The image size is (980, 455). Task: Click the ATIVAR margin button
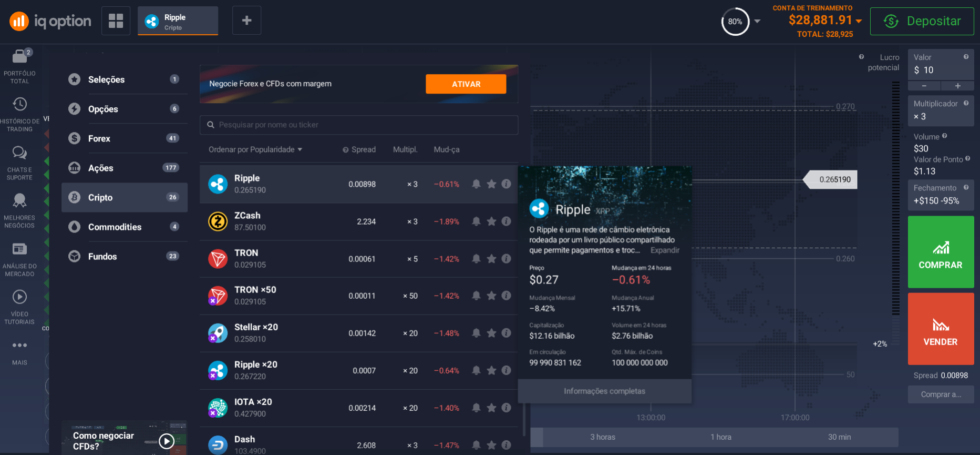click(466, 84)
